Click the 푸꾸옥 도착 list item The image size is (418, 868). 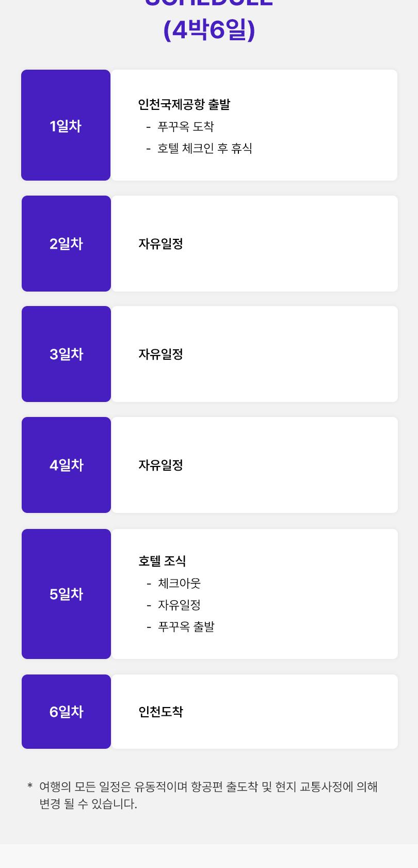(186, 126)
